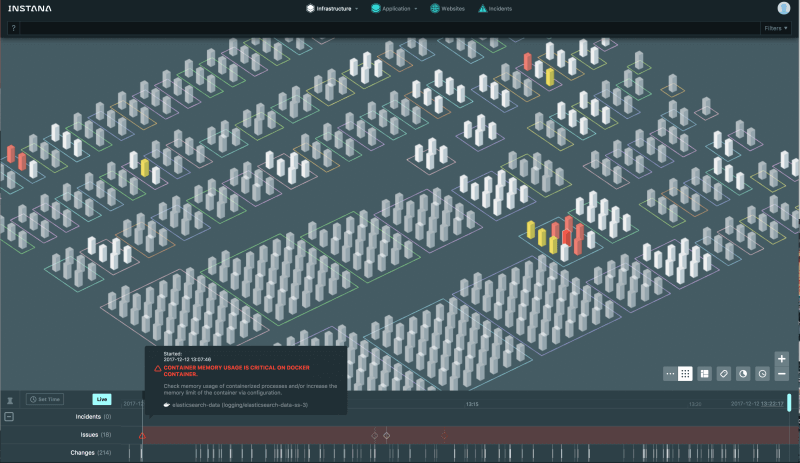Click the tag grouping icon
This screenshot has height=463, width=800.
click(724, 373)
